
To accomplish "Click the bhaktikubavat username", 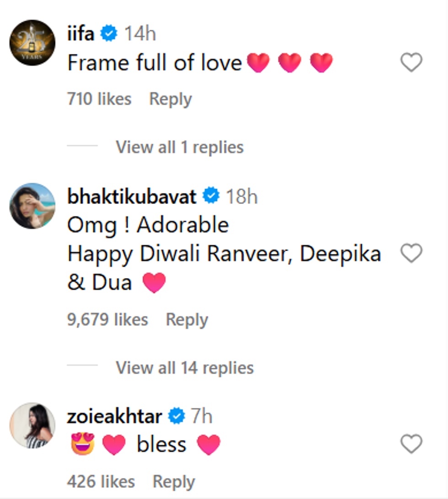I will [132, 197].
